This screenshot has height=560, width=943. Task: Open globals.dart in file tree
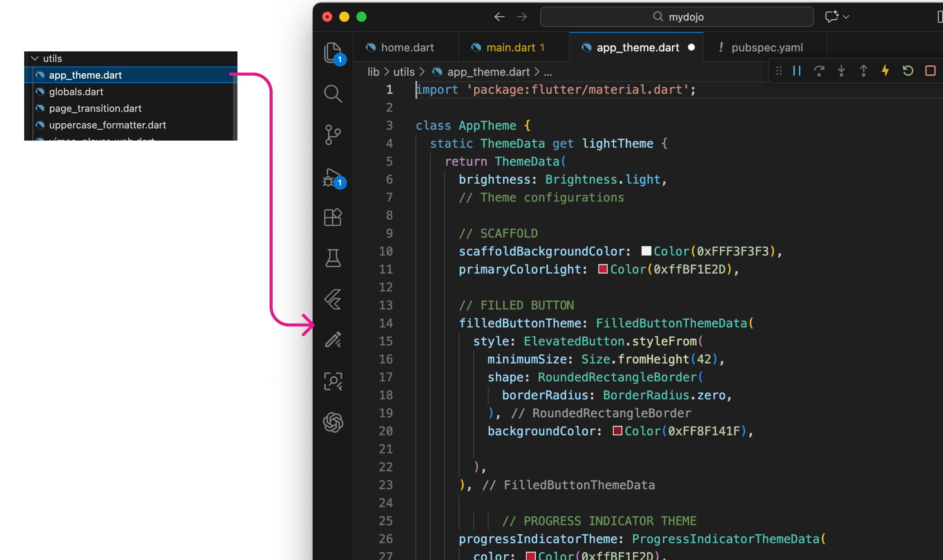point(76,92)
